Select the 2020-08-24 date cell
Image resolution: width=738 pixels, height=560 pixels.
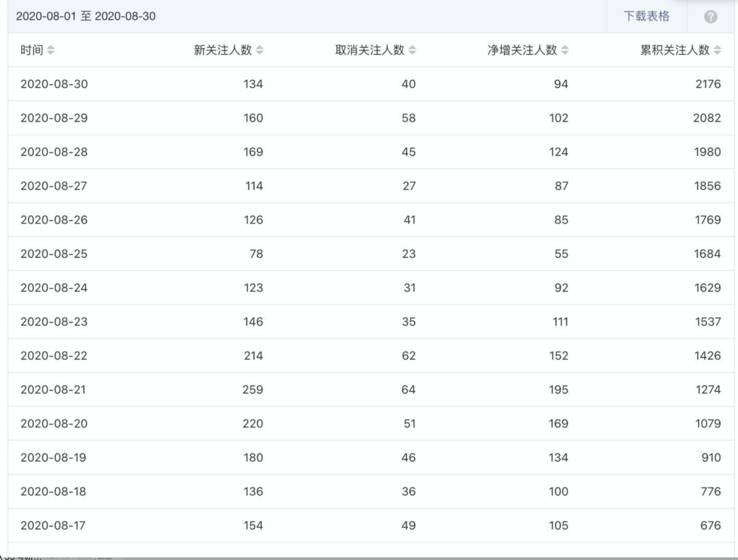tap(54, 288)
